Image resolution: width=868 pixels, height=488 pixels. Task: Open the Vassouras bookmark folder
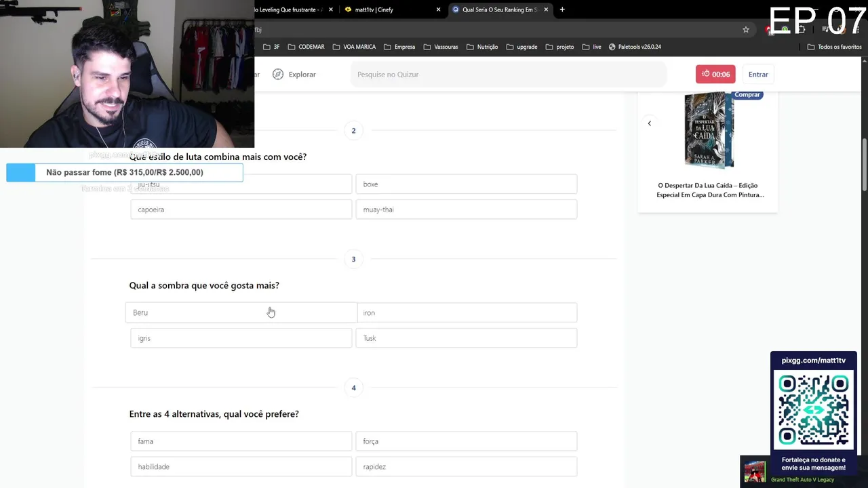441,47
